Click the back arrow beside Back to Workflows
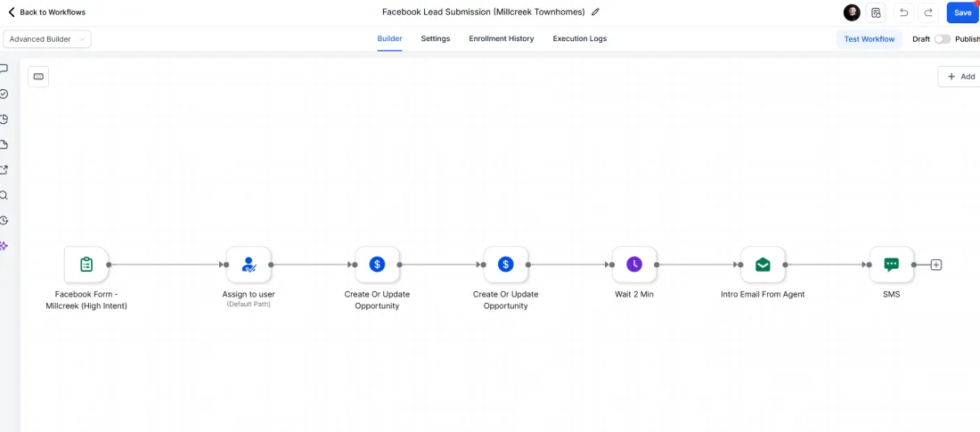The width and height of the screenshot is (980, 432). (x=12, y=12)
